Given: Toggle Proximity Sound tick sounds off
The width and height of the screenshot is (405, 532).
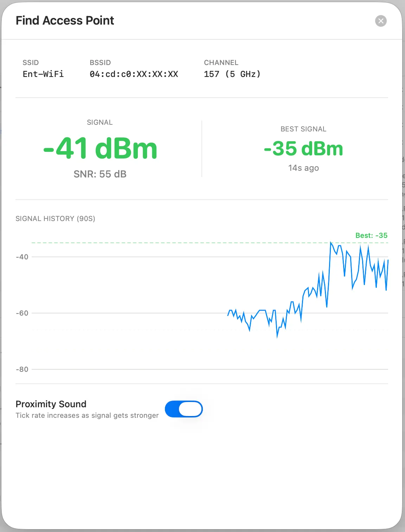Looking at the screenshot, I should [184, 409].
